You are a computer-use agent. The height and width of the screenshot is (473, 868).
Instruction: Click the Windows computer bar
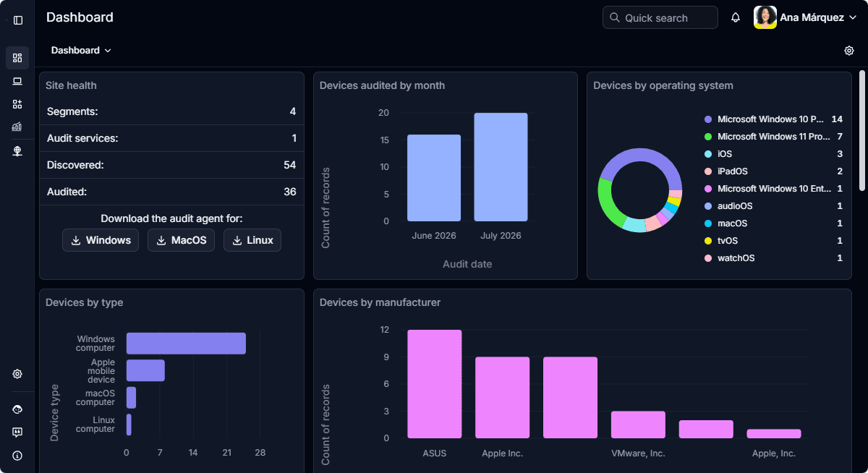pos(186,344)
